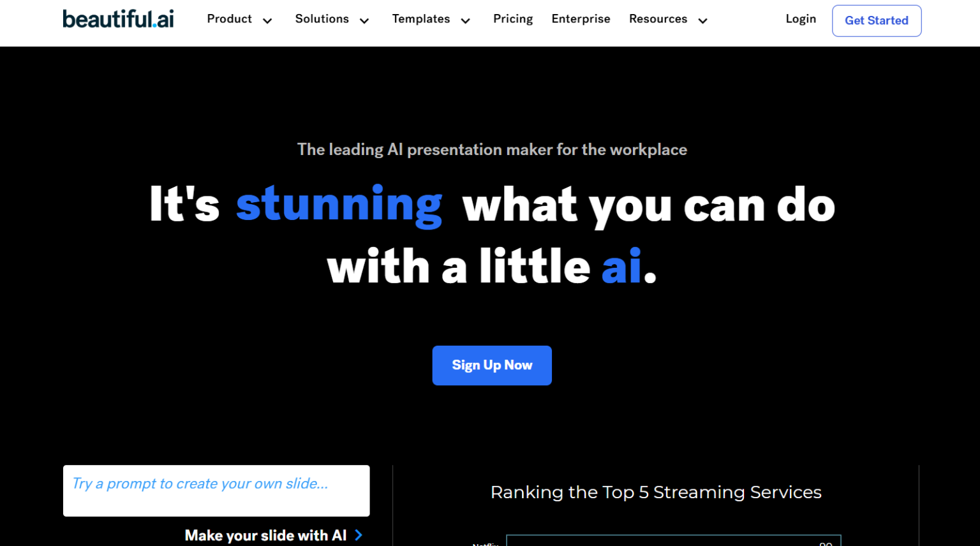Image resolution: width=980 pixels, height=546 pixels.
Task: Open the Resources menu
Action: pyautogui.click(x=658, y=19)
